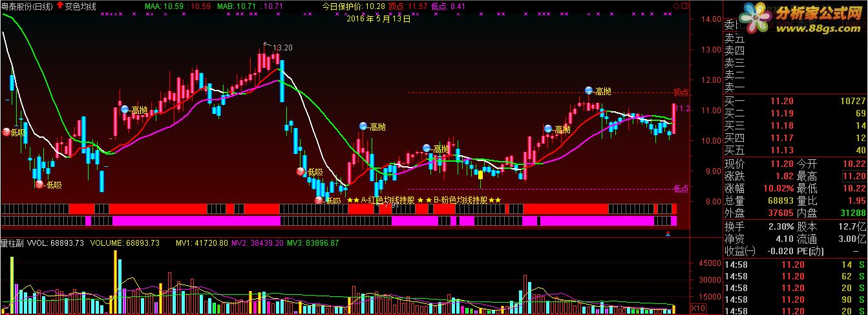The width and height of the screenshot is (868, 315).
Task: Click the boxed 最高 value 11.20
Action: pyautogui.click(x=853, y=176)
